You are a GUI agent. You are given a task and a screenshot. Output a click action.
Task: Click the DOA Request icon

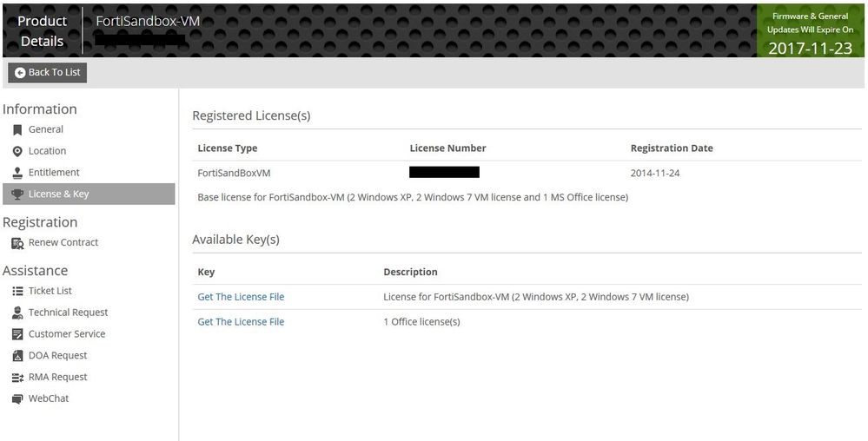pos(17,356)
